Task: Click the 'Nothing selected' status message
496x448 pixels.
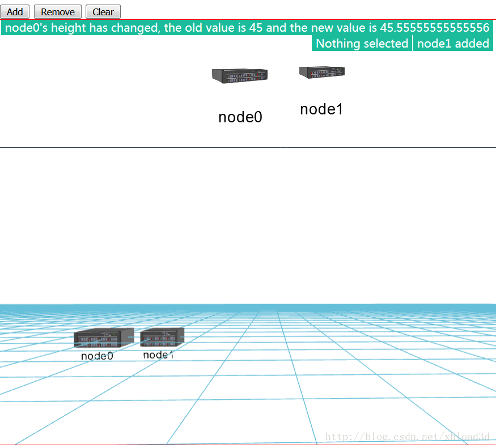Action: point(362,43)
